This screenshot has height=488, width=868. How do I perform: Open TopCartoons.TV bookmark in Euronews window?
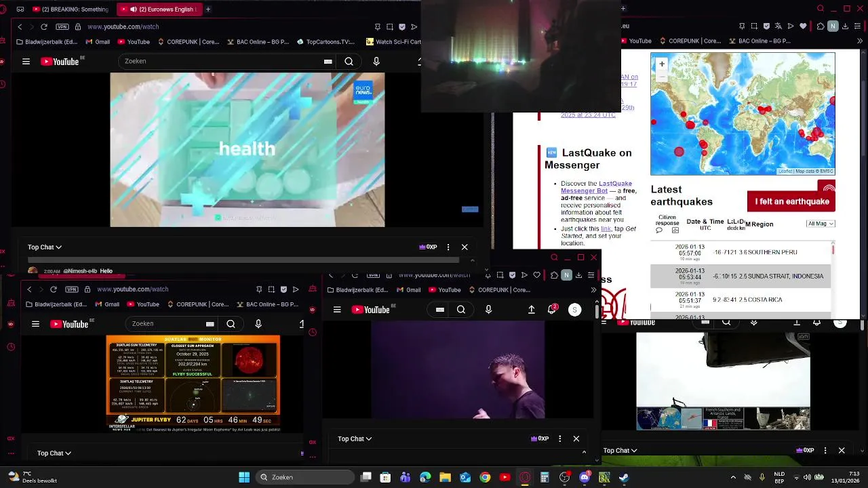pos(325,42)
